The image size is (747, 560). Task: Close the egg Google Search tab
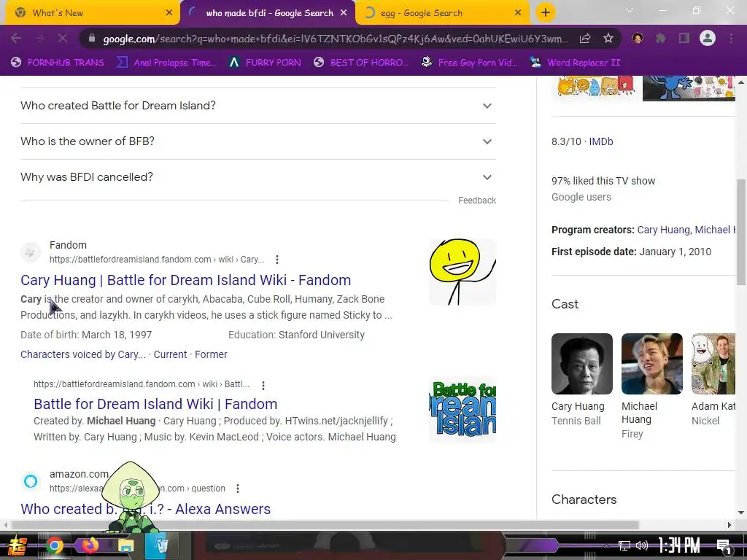click(x=518, y=13)
